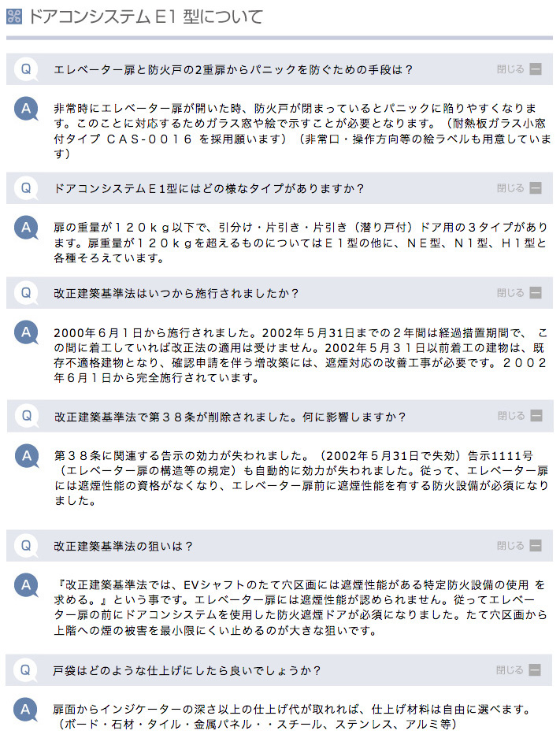The image size is (560, 738).
Task: Click the section header icon next to ドアコンシステムE1型について
Action: coord(14,17)
